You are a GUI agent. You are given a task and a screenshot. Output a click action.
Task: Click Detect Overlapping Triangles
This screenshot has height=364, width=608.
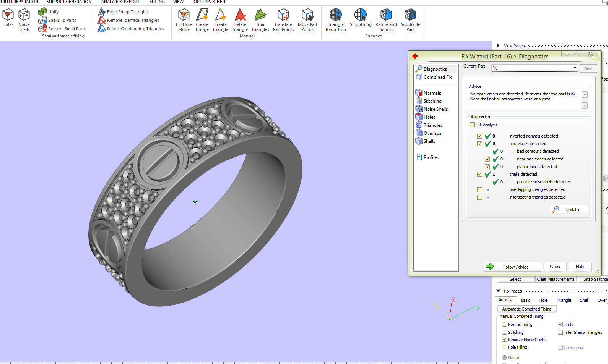[131, 29]
